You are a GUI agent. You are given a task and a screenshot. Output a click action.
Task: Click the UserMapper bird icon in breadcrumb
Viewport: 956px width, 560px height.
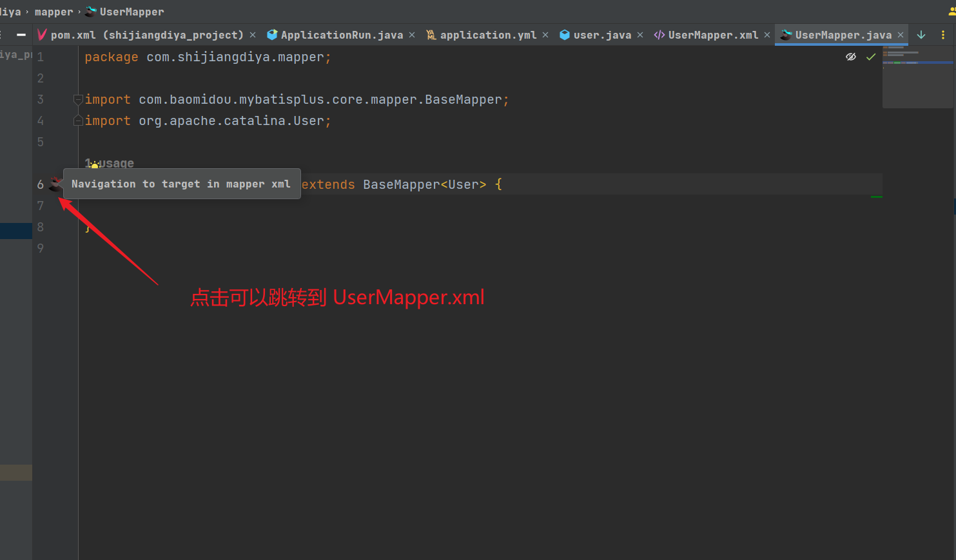[91, 12]
